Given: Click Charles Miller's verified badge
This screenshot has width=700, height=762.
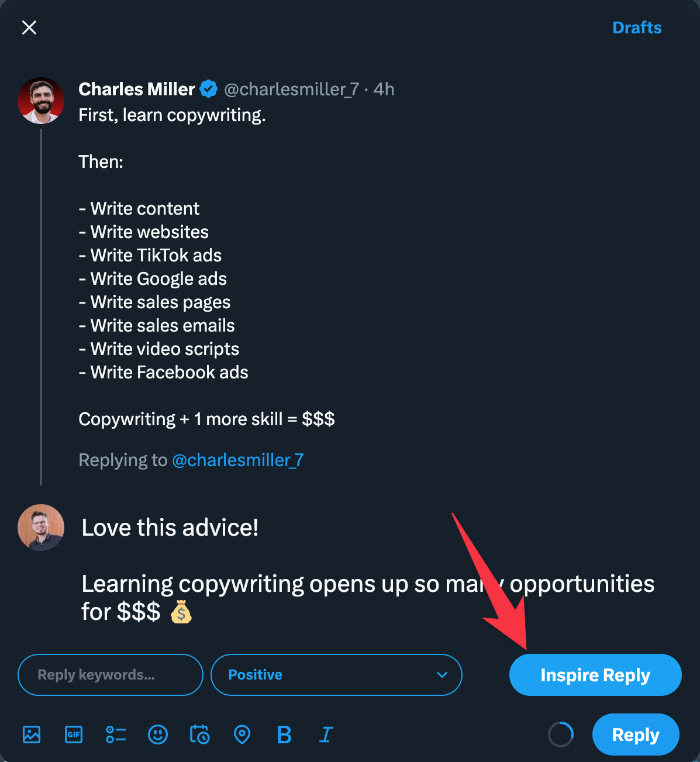Looking at the screenshot, I should (208, 89).
